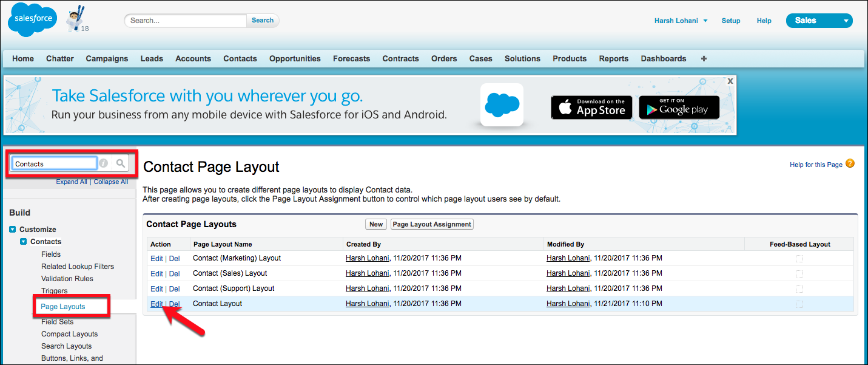Open the Forecasts tab
The image size is (868, 365).
351,59
